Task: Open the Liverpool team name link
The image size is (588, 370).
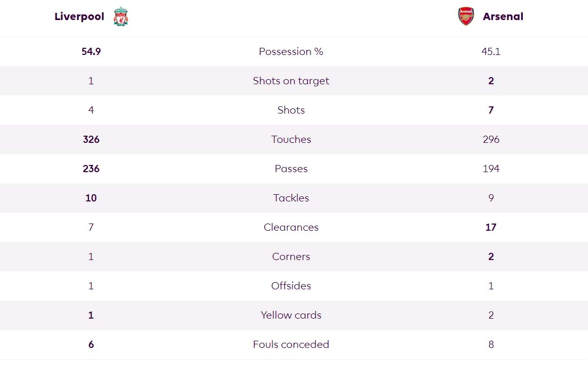Action: 79,16
